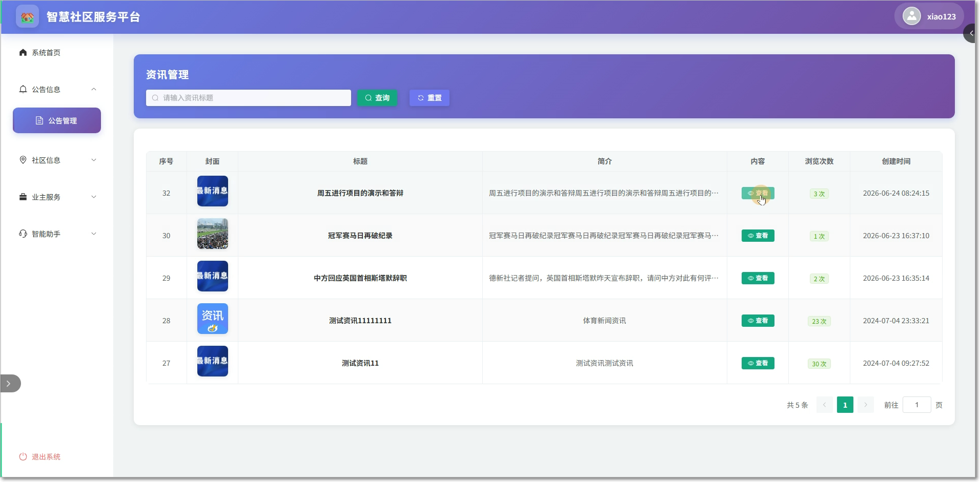Click 查看 for 测试资讯11111111
Screen dimensions: 980x482
tap(758, 321)
